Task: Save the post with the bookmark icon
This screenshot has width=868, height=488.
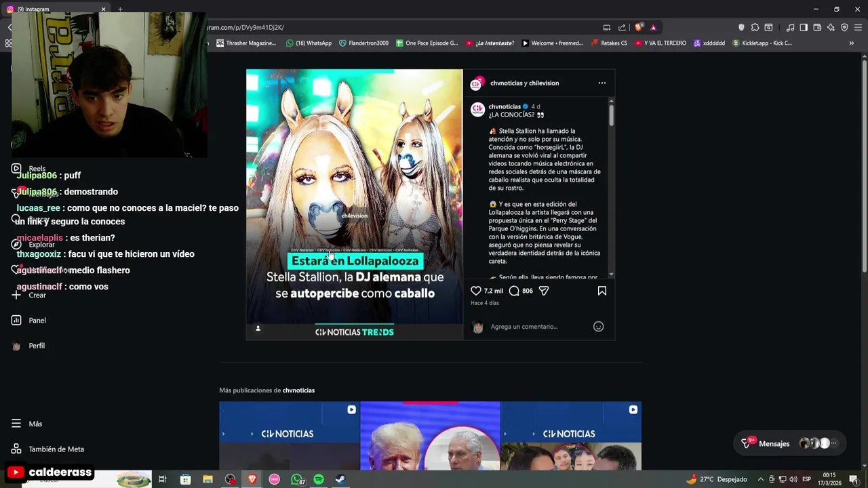Action: tap(601, 291)
